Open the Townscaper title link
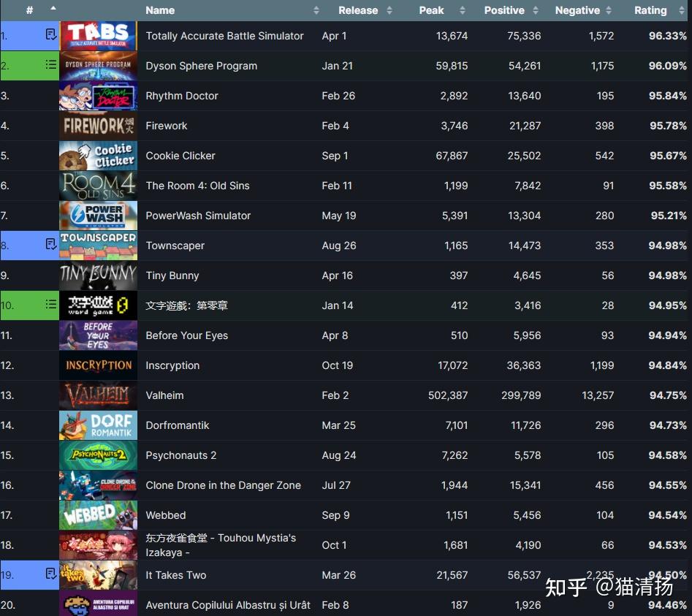The image size is (692, 616). pyautogui.click(x=175, y=246)
